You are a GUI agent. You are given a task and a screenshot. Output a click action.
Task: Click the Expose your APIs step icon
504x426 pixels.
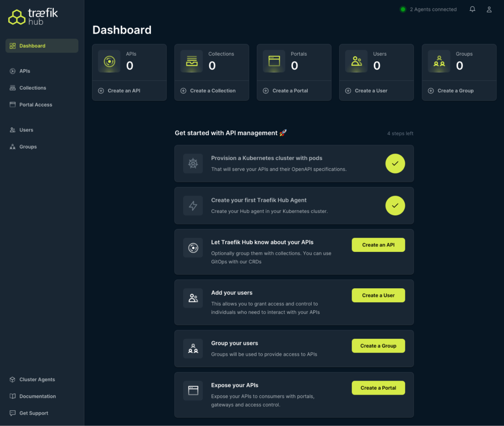coord(193,391)
